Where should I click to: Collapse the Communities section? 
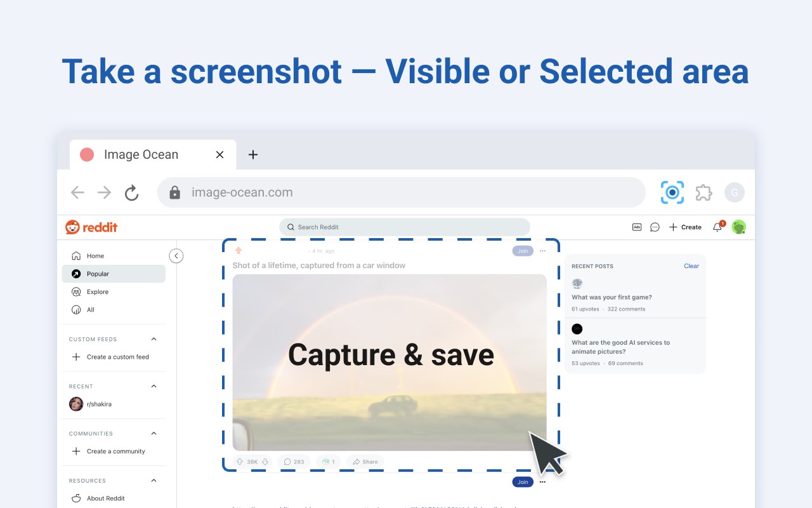coord(154,434)
